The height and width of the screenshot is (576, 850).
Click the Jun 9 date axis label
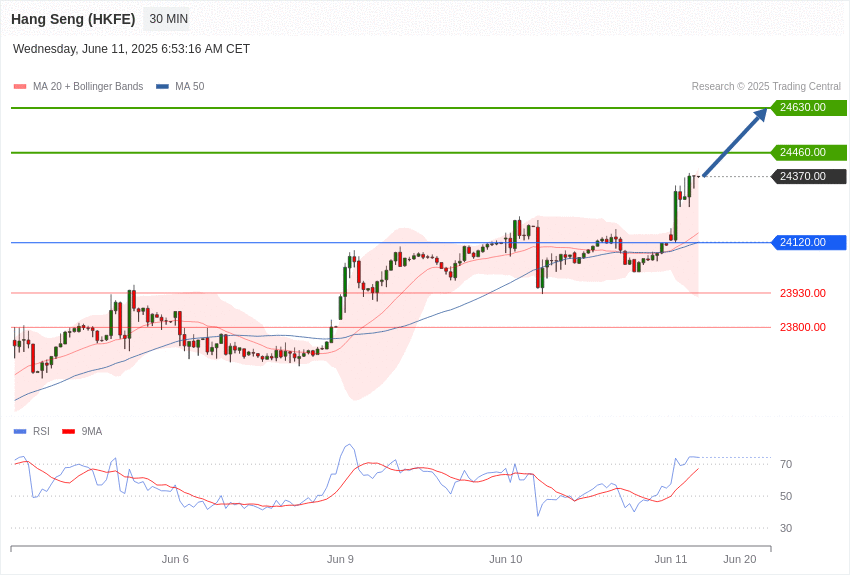[340, 559]
